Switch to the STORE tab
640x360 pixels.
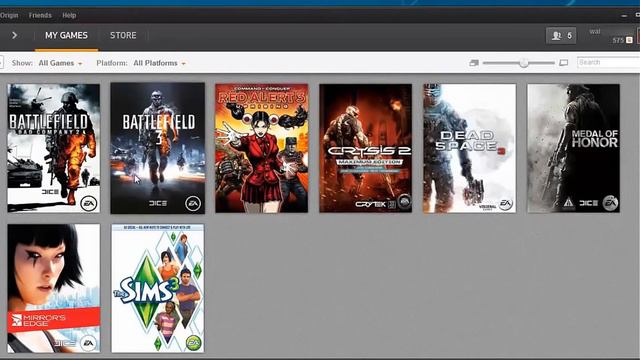click(123, 36)
